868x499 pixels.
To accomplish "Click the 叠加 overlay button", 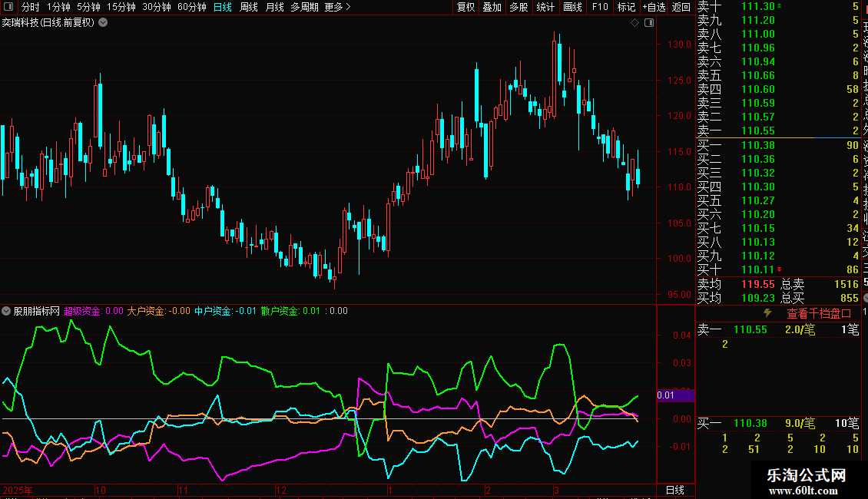I will pos(492,7).
